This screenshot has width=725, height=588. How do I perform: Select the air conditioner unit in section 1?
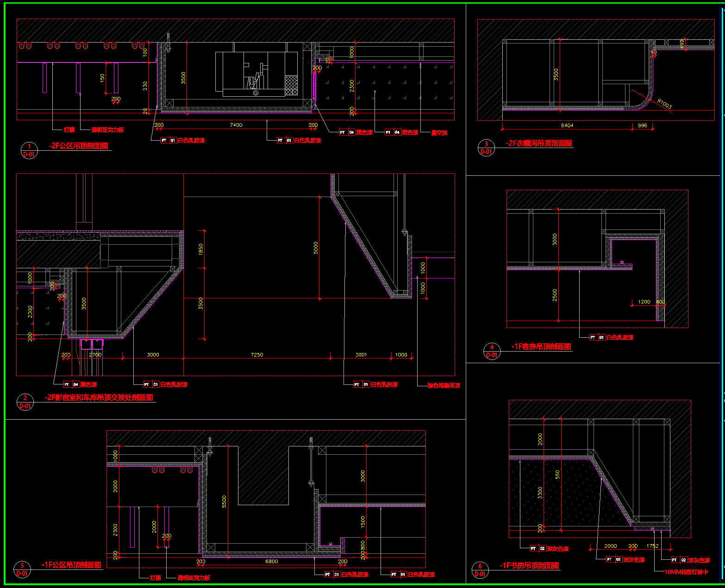pos(256,74)
